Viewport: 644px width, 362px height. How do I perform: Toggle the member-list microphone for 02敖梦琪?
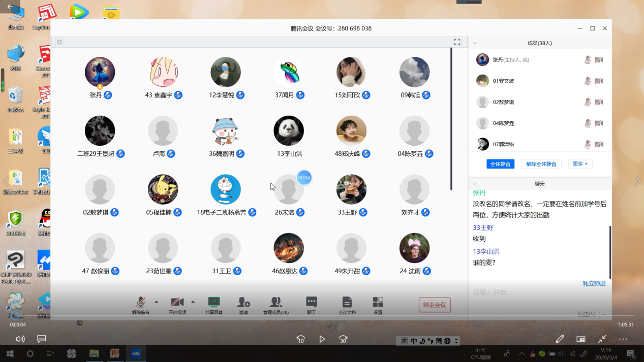[x=588, y=102]
